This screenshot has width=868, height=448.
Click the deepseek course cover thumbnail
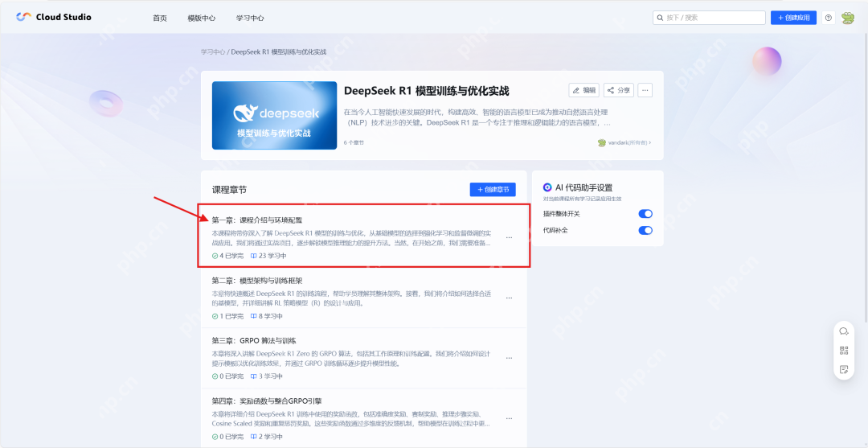(275, 115)
